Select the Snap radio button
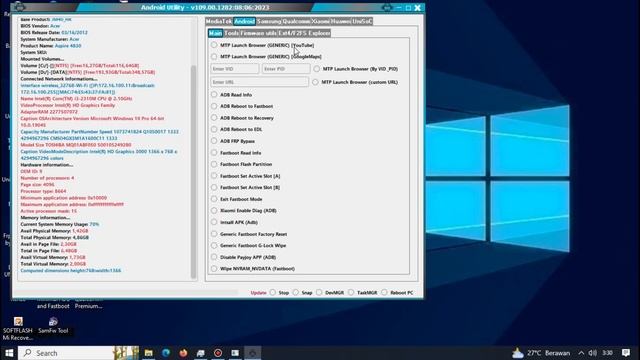The image size is (640, 360). point(296,292)
